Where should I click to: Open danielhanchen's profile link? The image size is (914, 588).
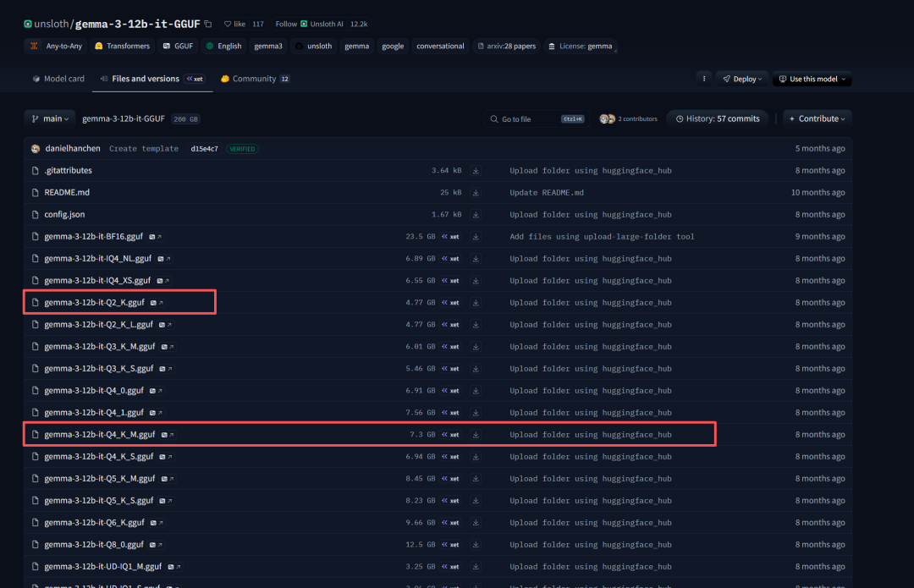(x=72, y=149)
